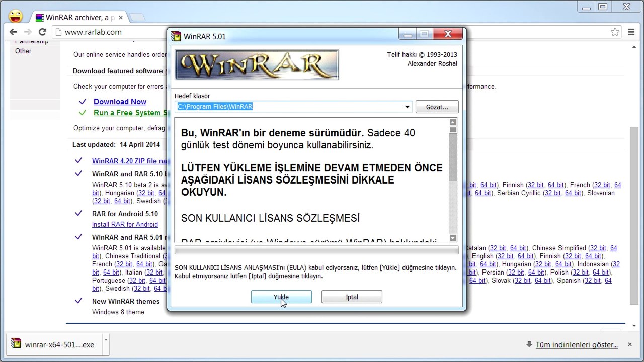This screenshot has height=362, width=644.
Task: Download Slovak 64 bit version
Action: click(x=543, y=281)
